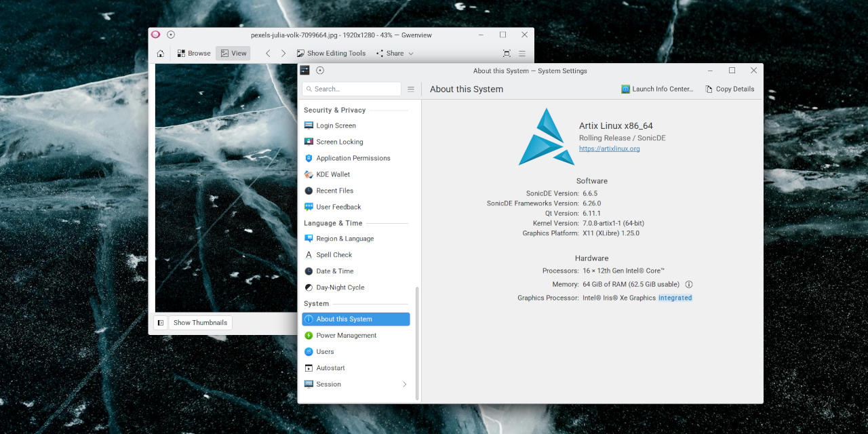Click System Settings title bar app icon

tap(305, 71)
